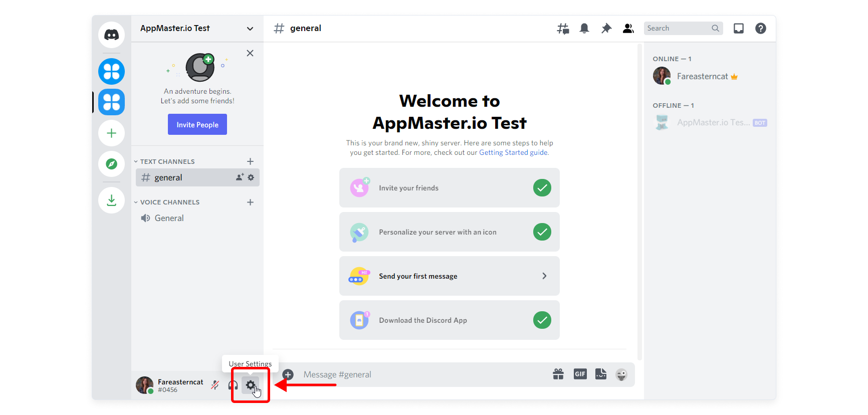Select the active AppMaster.io Test server icon
This screenshot has height=415, width=868.
(111, 102)
